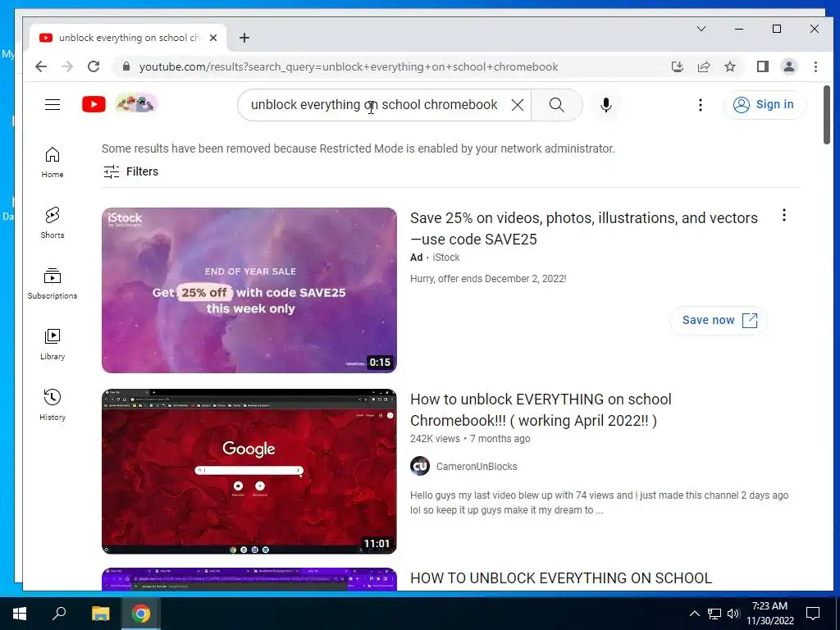Viewport: 840px width, 630px height.
Task: Click the Chrome address bar URL
Action: (x=348, y=67)
